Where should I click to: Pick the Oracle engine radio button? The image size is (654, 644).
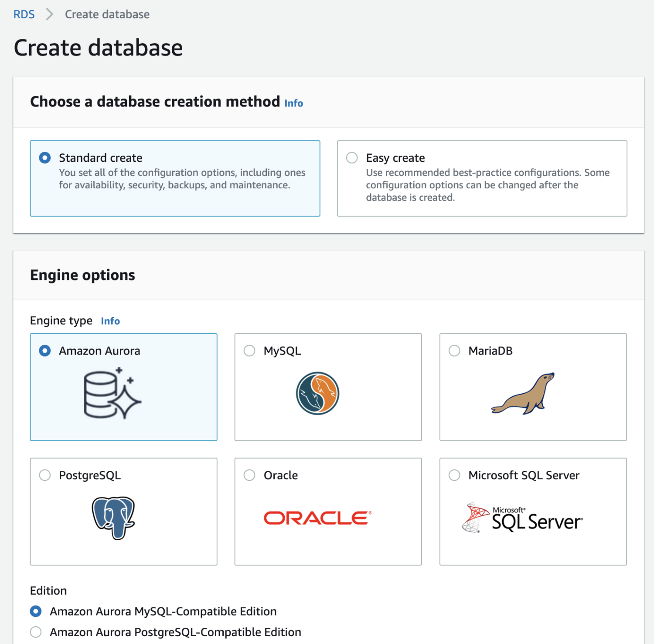tap(249, 475)
